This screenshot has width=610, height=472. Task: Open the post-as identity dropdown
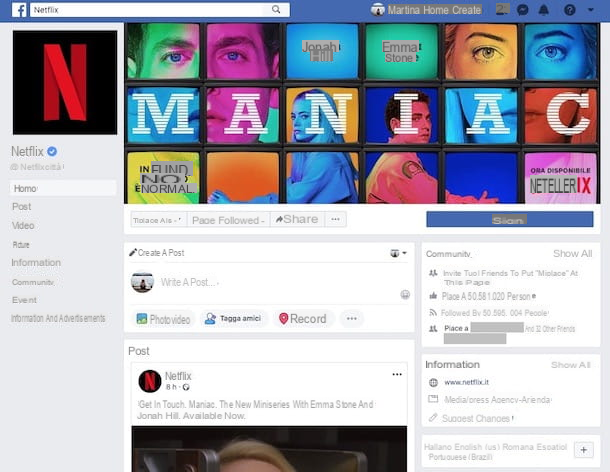click(398, 253)
